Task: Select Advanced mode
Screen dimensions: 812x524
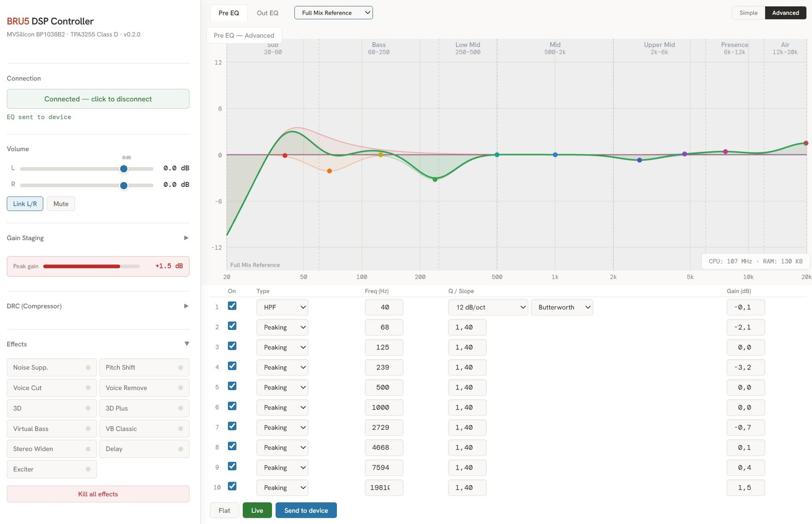Action: point(785,13)
